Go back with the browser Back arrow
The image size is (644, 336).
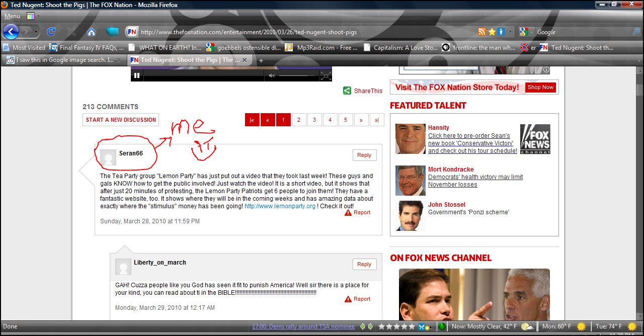(11, 32)
